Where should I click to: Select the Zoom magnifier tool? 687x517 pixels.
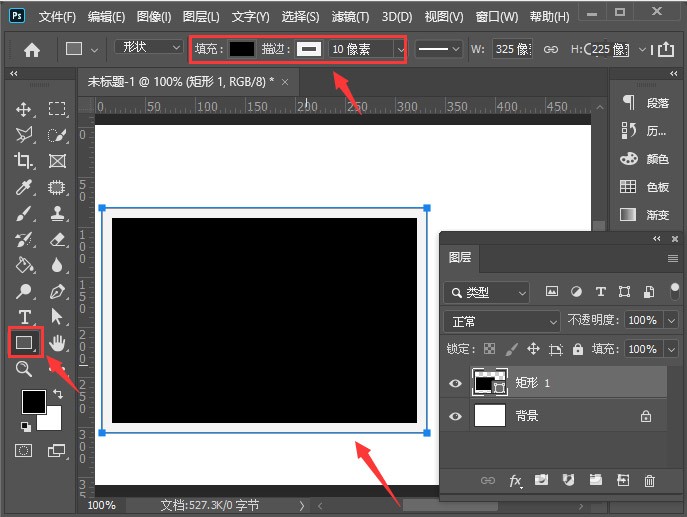(x=24, y=369)
